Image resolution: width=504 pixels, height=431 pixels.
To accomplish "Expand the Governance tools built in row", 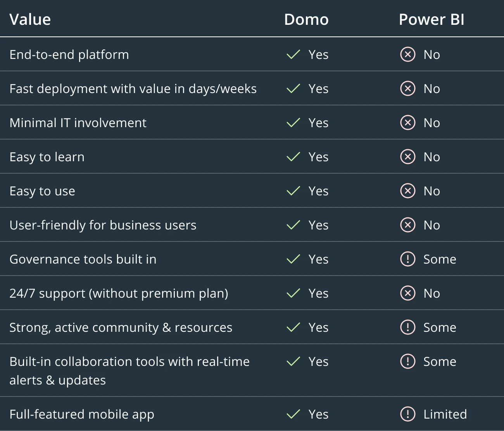I will (x=83, y=259).
